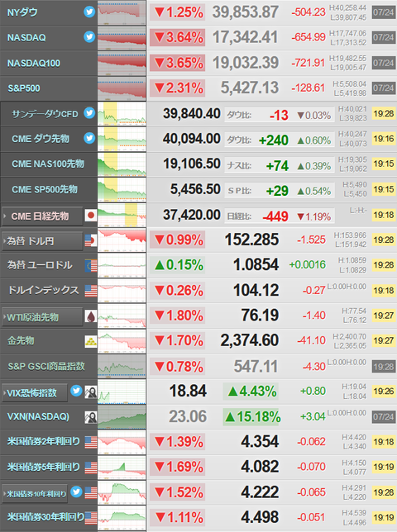Click the Twitter icon beside 米国債券10年利回り

coord(76,492)
